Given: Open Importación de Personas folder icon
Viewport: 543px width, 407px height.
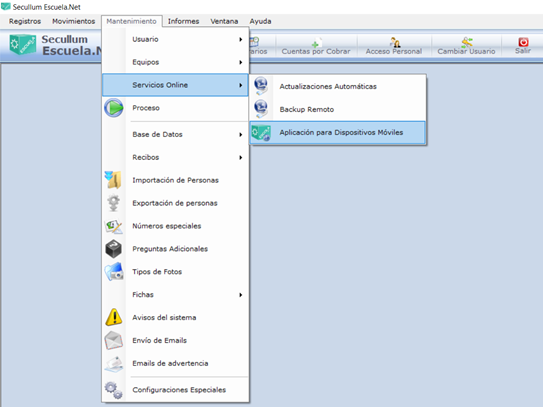Looking at the screenshot, I should [x=113, y=180].
